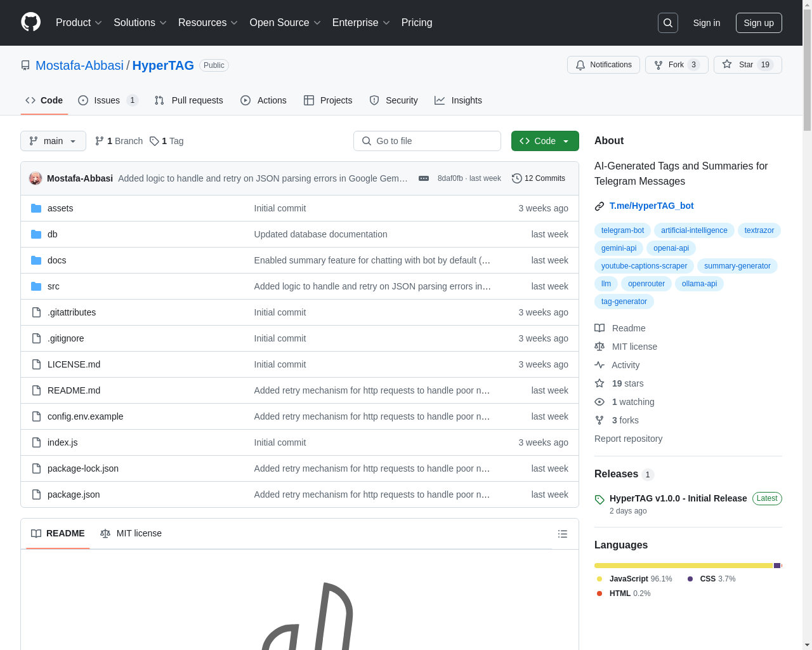Open the README outline list icon
This screenshot has width=812, height=650.
(563, 534)
